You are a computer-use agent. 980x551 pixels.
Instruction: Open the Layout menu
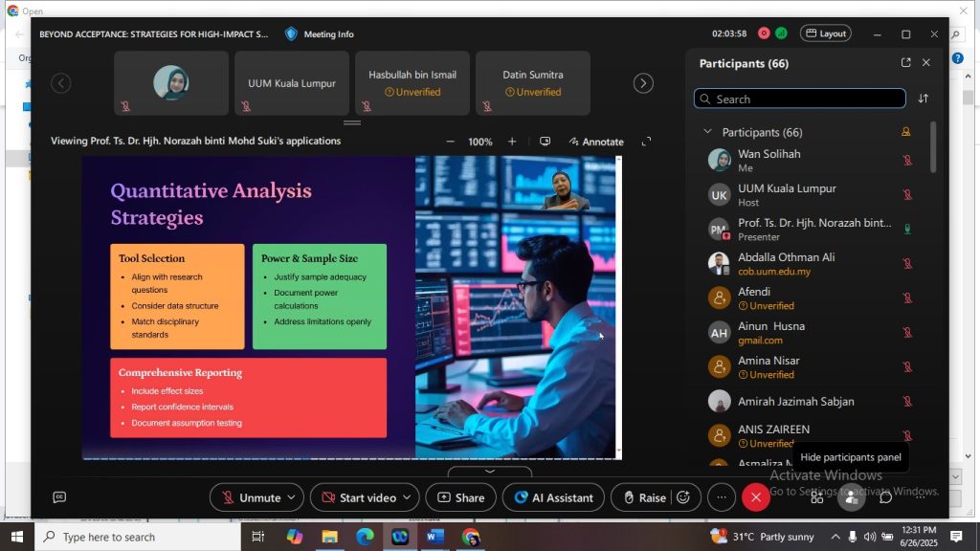point(825,33)
